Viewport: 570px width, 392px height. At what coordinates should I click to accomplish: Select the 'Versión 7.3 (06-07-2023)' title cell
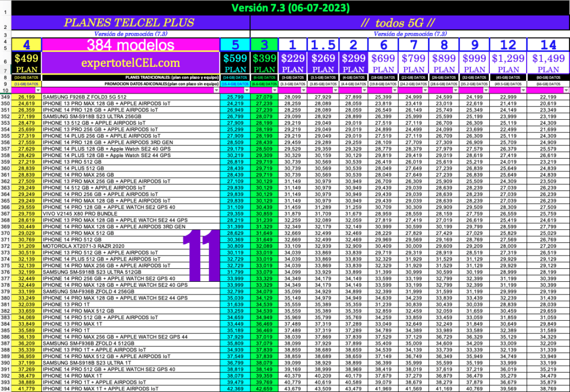(x=291, y=8)
